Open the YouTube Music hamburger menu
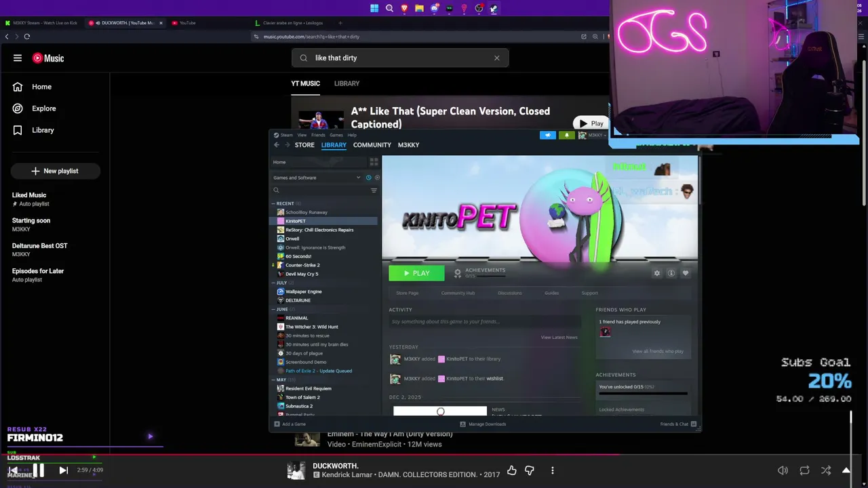The image size is (868, 488). coord(18,58)
